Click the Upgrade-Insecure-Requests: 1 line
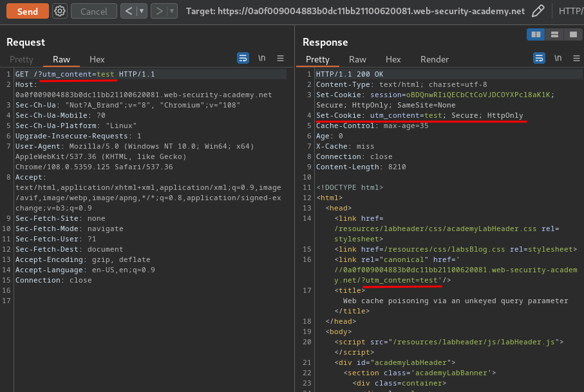584x392 pixels. click(78, 136)
